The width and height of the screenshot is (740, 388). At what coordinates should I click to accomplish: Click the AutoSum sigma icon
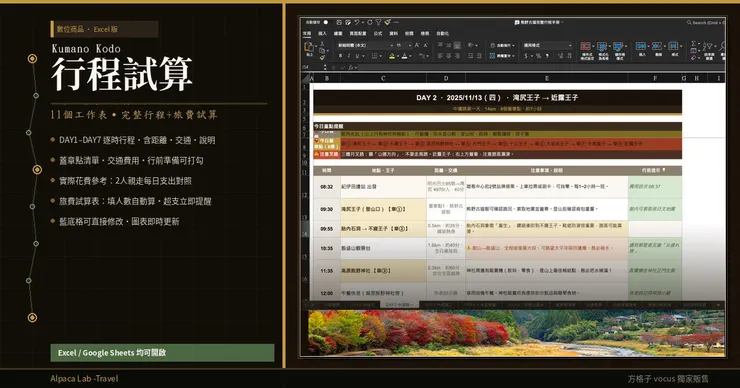693,43
